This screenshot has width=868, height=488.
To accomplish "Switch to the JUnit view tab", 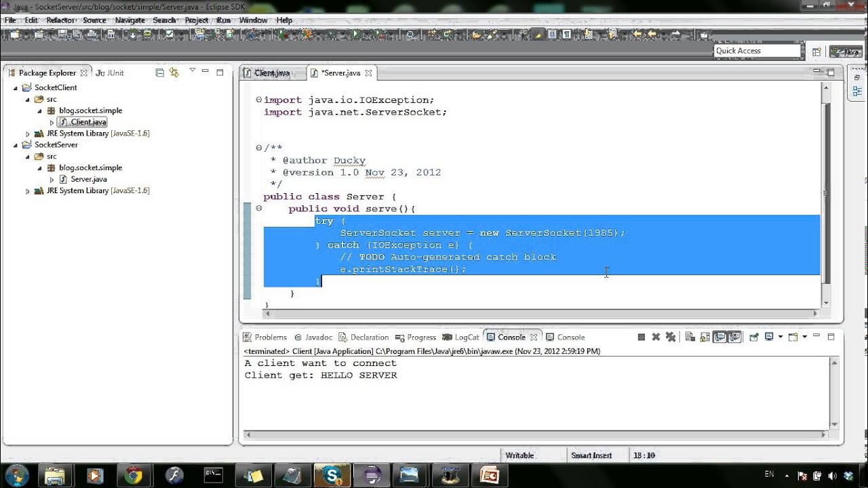I will 111,73.
